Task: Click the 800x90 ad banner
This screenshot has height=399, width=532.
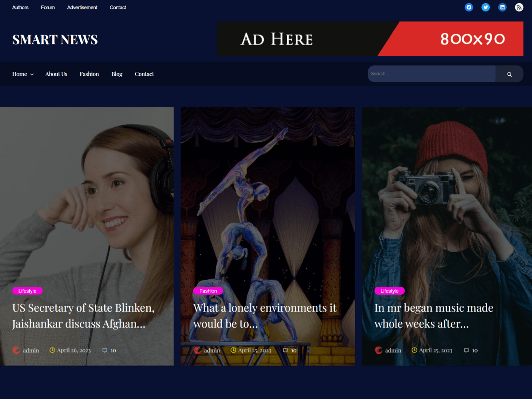Action: (370, 39)
